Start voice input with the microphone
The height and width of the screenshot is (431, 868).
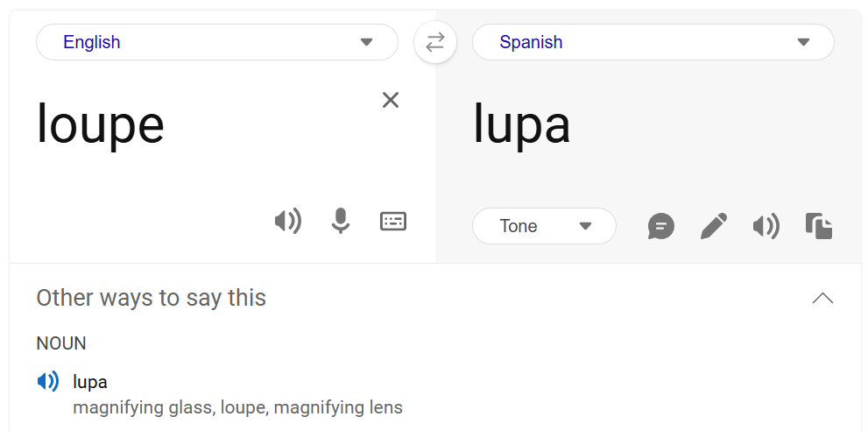(x=341, y=222)
